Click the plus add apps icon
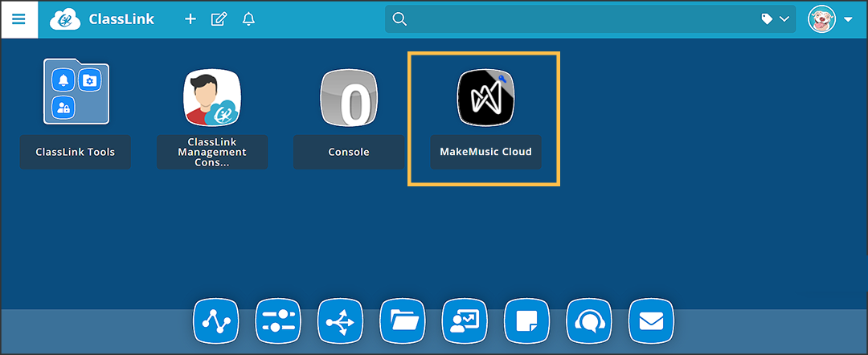The width and height of the screenshot is (868, 355). [x=190, y=19]
